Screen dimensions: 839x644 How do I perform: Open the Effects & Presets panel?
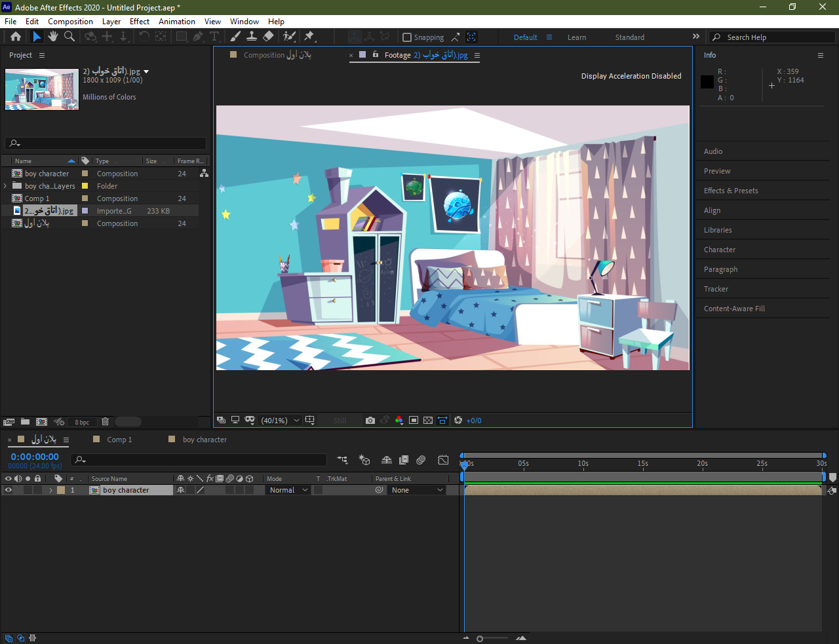coord(731,191)
